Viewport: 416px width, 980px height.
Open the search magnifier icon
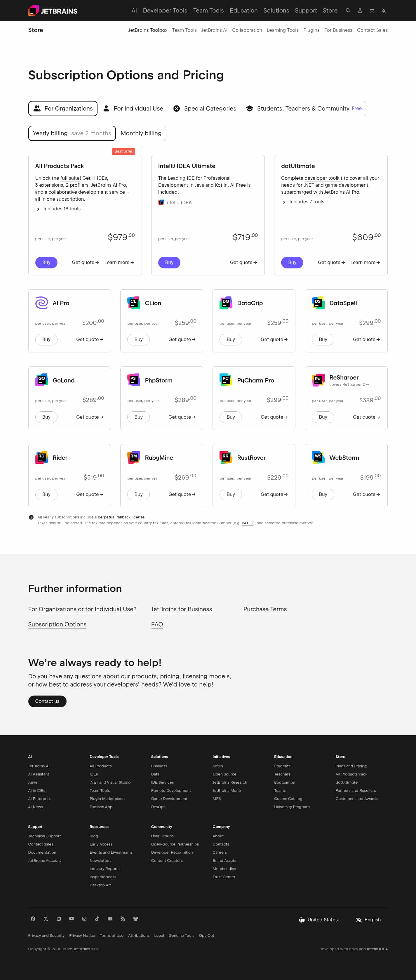pos(348,11)
